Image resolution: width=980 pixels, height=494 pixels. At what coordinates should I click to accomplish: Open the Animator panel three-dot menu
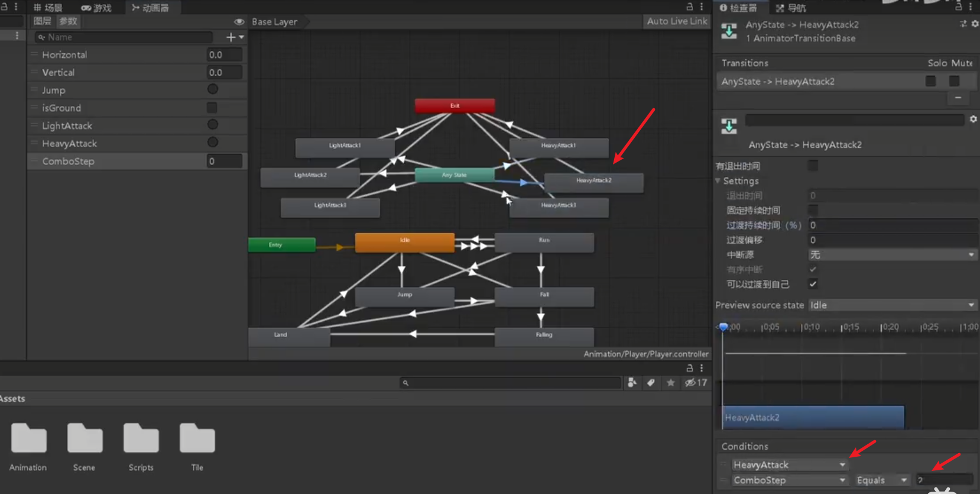[x=702, y=7]
